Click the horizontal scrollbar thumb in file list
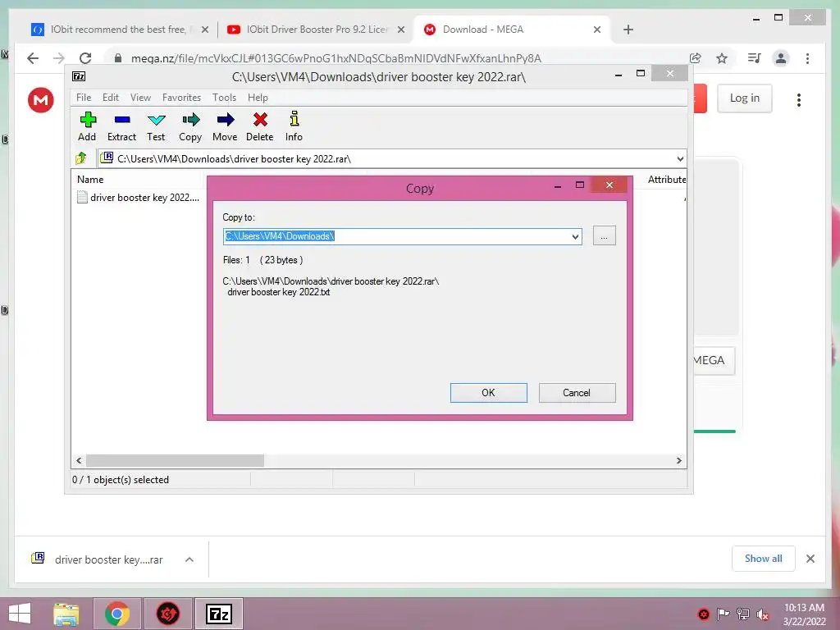 [176, 461]
